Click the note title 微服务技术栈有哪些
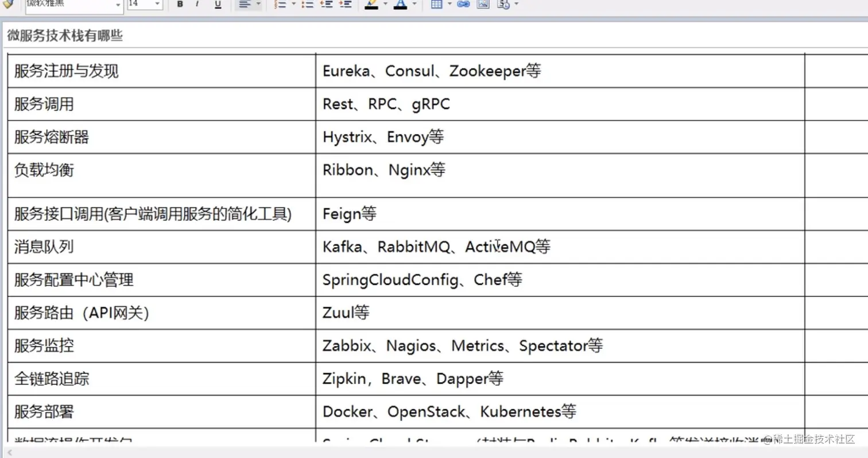This screenshot has height=458, width=868. 65,36
